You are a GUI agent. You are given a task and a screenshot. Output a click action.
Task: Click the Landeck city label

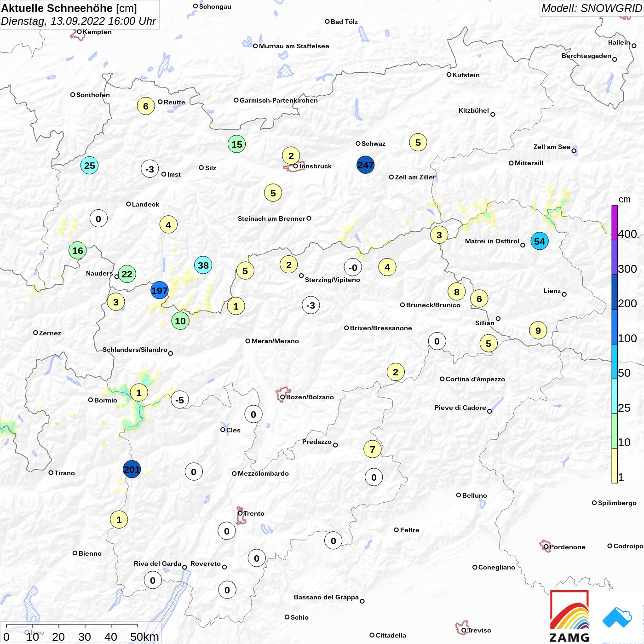point(145,204)
